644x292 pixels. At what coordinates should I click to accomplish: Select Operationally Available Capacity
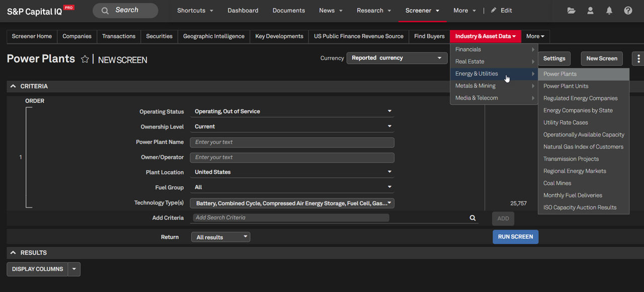(x=584, y=134)
